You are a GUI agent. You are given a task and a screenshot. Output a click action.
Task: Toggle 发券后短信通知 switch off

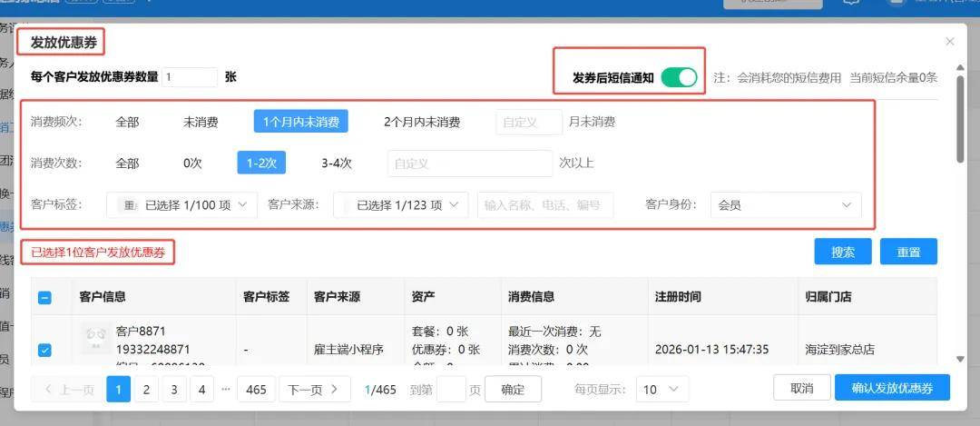(x=678, y=78)
